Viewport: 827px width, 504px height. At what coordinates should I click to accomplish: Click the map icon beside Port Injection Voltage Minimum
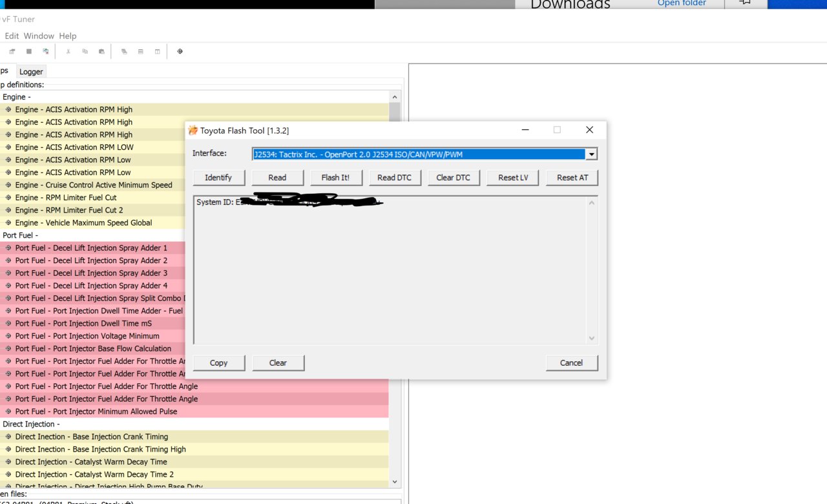click(8, 336)
